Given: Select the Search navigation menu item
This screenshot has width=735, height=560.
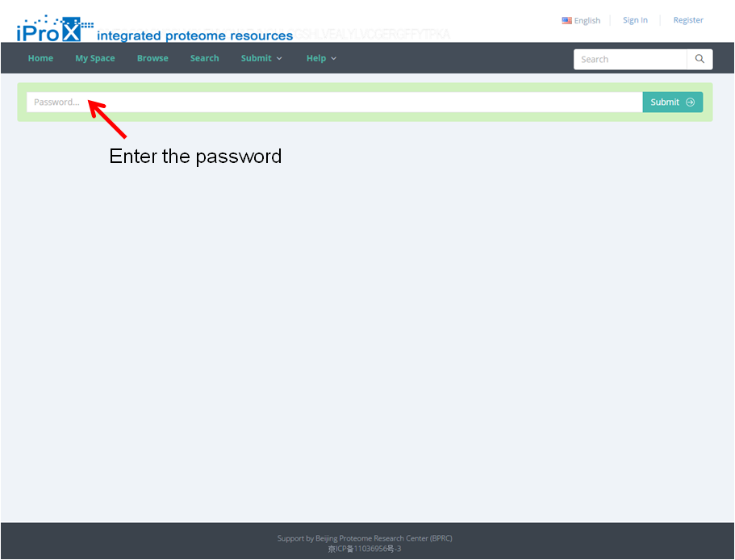Looking at the screenshot, I should point(204,58).
